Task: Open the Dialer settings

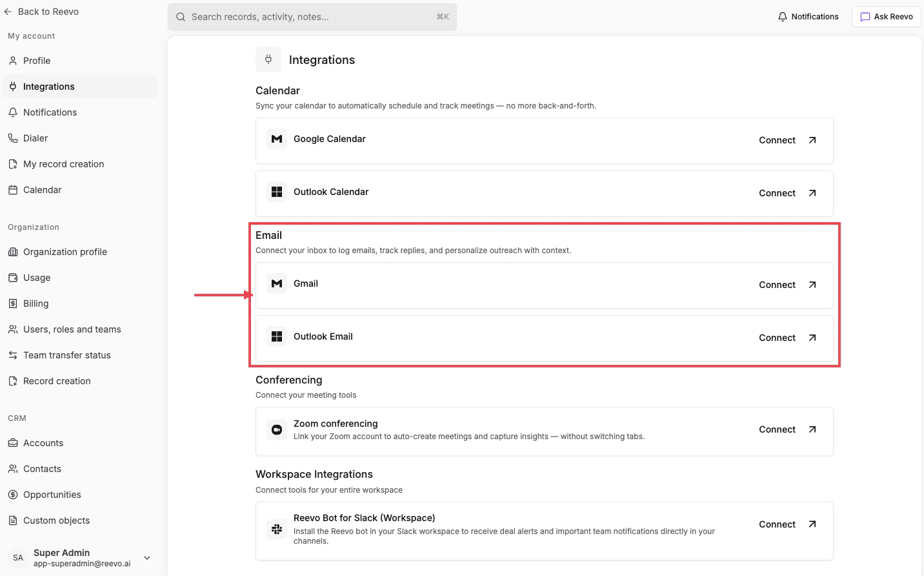Action: pos(80,138)
